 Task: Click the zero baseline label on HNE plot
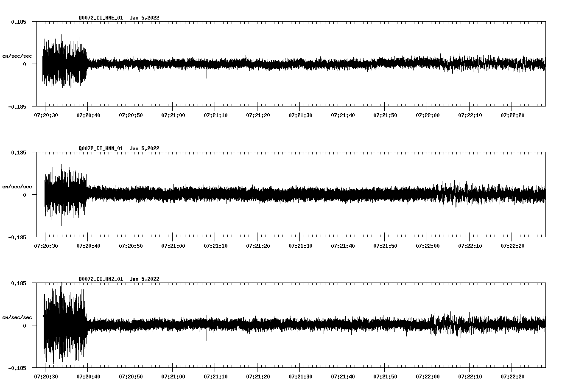[25, 64]
